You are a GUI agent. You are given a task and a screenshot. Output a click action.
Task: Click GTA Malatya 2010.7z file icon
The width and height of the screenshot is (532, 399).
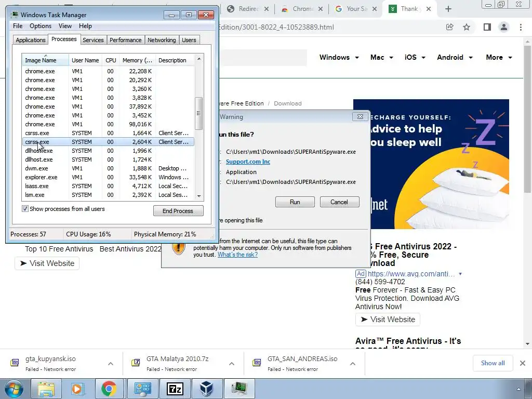pyautogui.click(x=136, y=363)
